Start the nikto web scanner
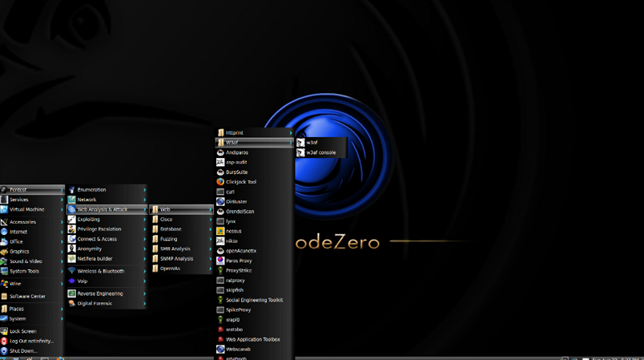This screenshot has height=360, width=644. point(231,241)
